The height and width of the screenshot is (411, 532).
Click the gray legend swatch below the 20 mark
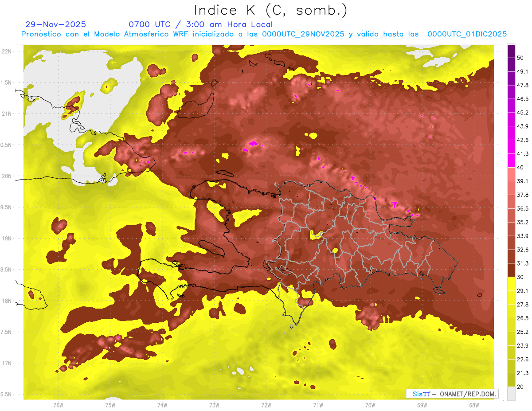(511, 393)
